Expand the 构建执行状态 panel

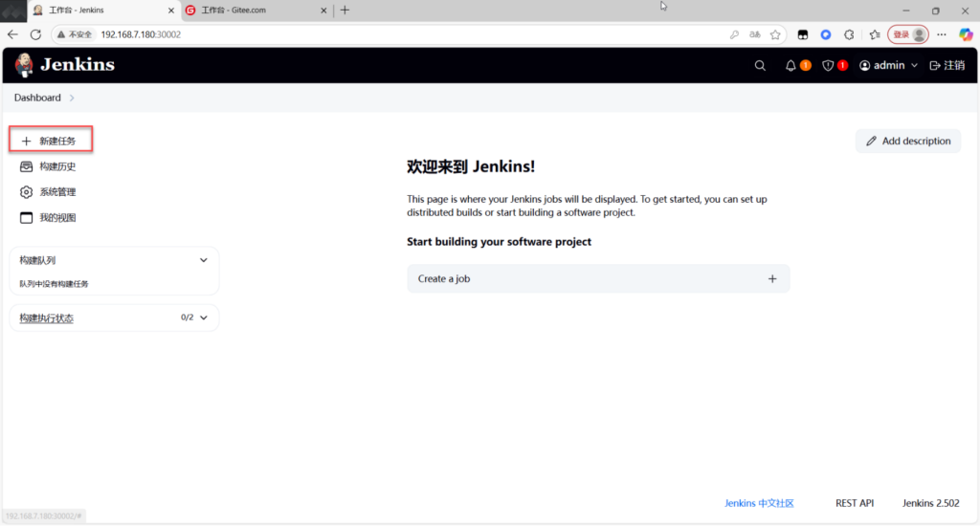pos(203,318)
